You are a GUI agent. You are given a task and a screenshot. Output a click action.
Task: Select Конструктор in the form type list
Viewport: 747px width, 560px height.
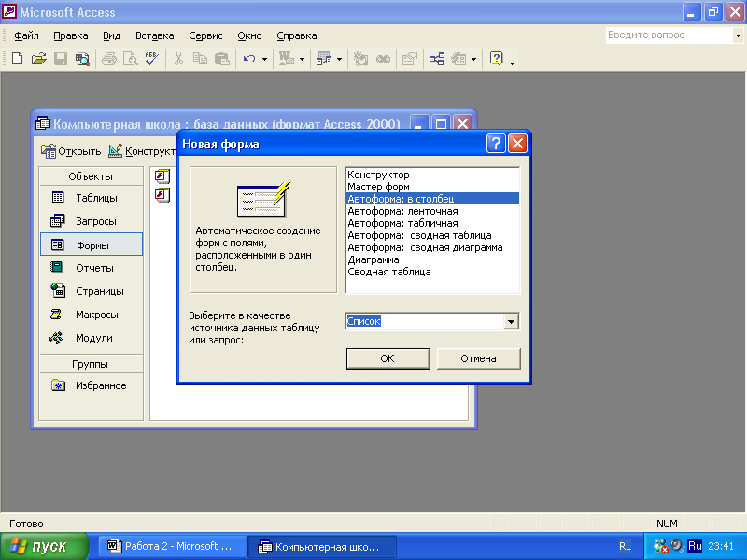[x=432, y=175]
